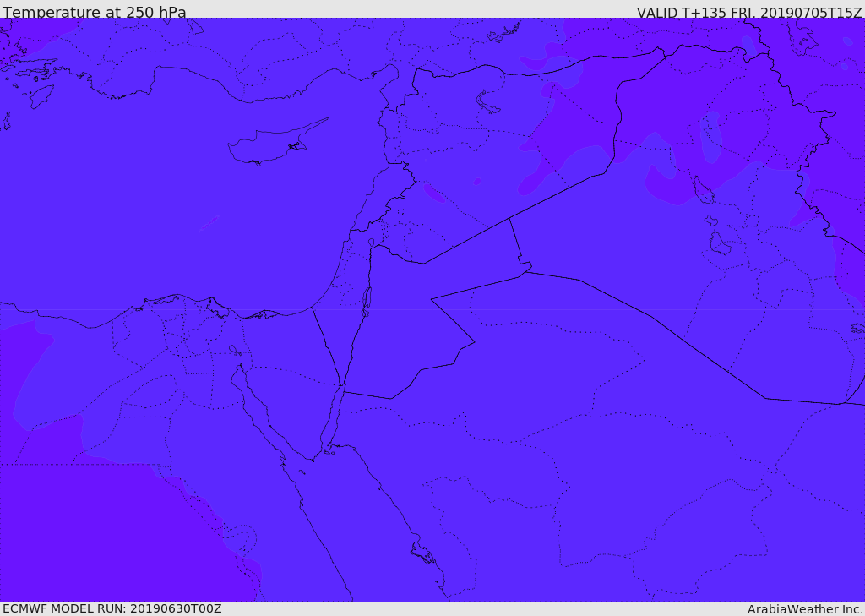Click the 'ArabiaWeather Inc.' credit text
The width and height of the screenshot is (865, 616).
(805, 609)
